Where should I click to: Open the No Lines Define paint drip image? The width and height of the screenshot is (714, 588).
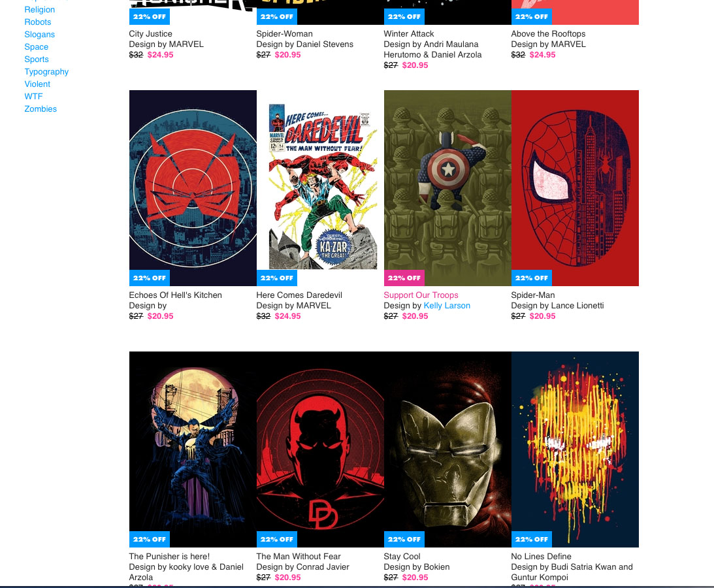point(575,449)
